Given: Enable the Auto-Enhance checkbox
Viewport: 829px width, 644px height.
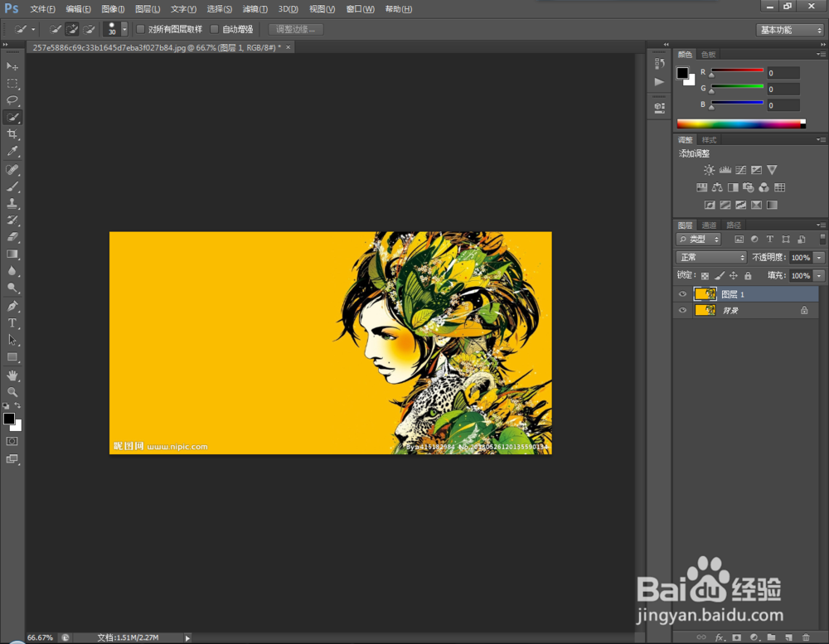Looking at the screenshot, I should (x=214, y=29).
